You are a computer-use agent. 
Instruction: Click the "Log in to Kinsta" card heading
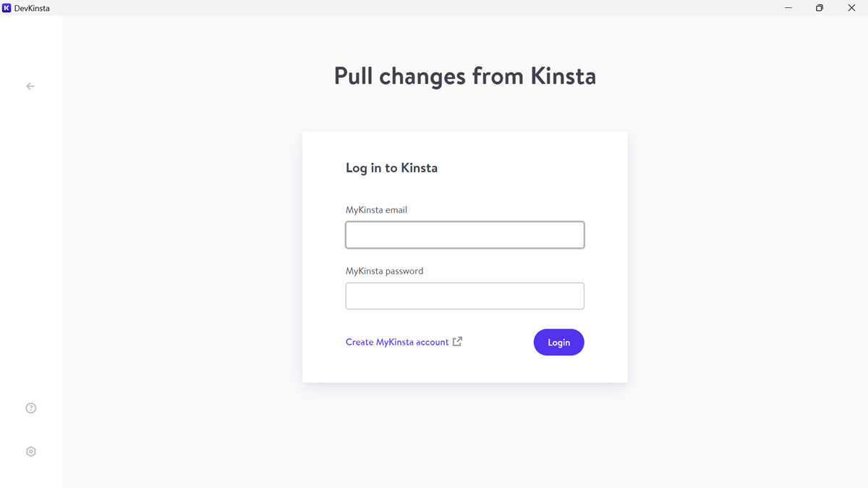tap(391, 168)
